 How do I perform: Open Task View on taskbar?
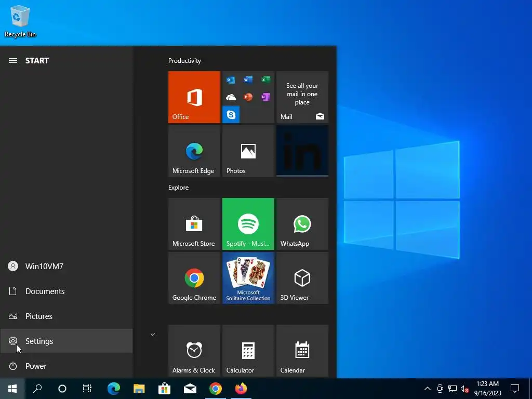click(x=87, y=389)
